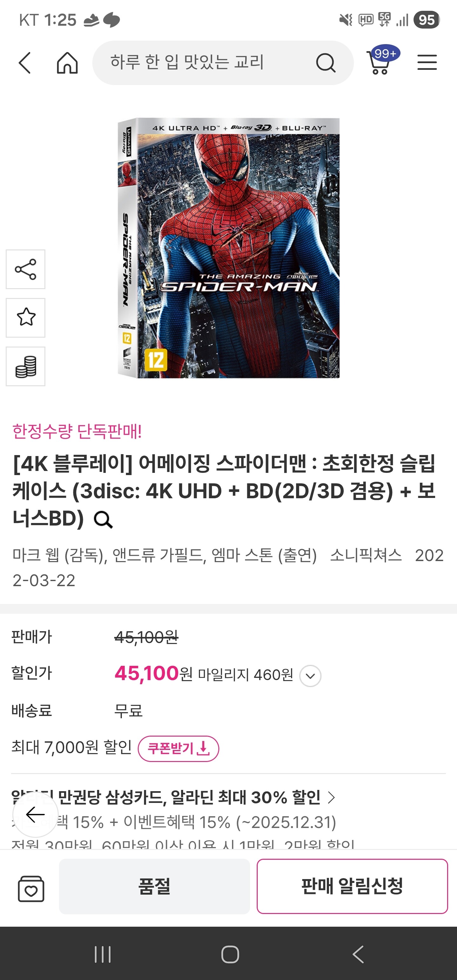Open Android recent apps navigation button
457x980 pixels.
(x=103, y=954)
